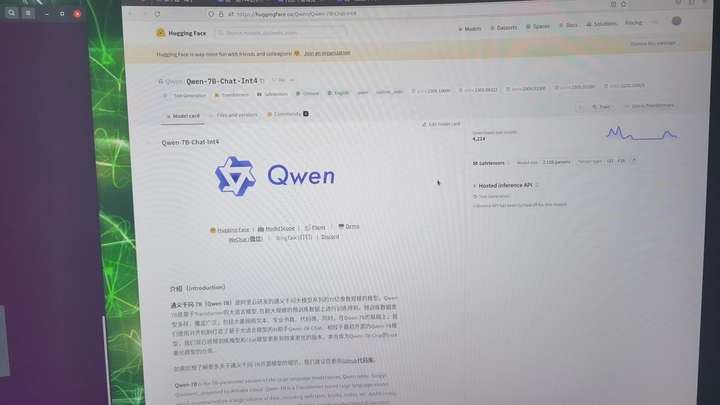Click the Use in Transformers button
The image size is (720, 405).
[649, 106]
